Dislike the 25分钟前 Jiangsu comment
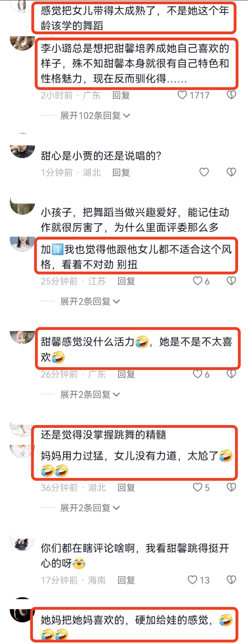Viewport: 248px width, 644px height. coord(231,281)
